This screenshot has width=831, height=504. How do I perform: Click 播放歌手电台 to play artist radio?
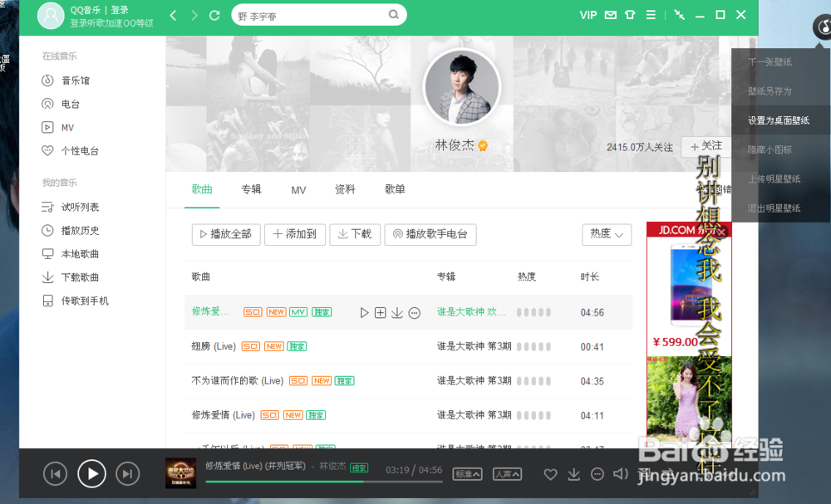(430, 234)
